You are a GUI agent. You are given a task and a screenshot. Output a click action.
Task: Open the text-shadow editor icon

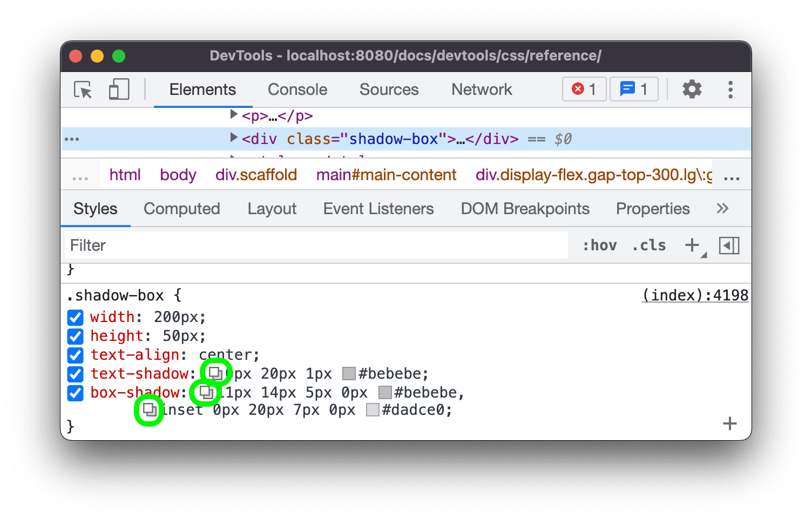tap(216, 372)
